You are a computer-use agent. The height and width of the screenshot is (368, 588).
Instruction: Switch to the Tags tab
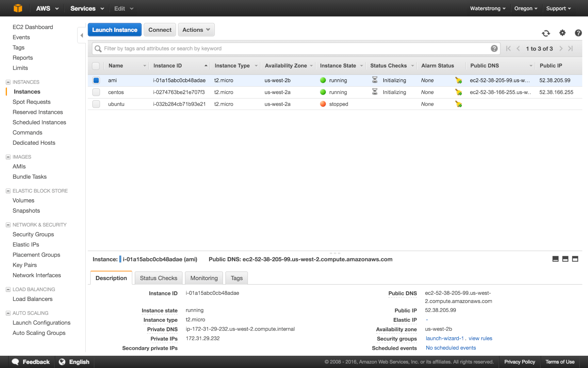(237, 278)
